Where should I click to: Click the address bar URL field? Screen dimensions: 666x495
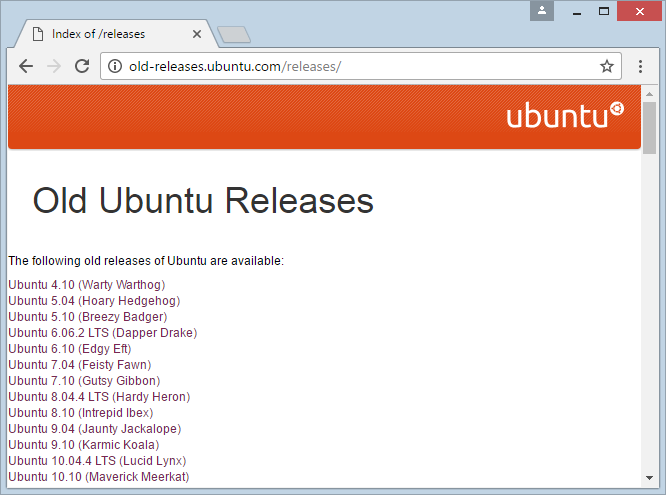click(361, 66)
